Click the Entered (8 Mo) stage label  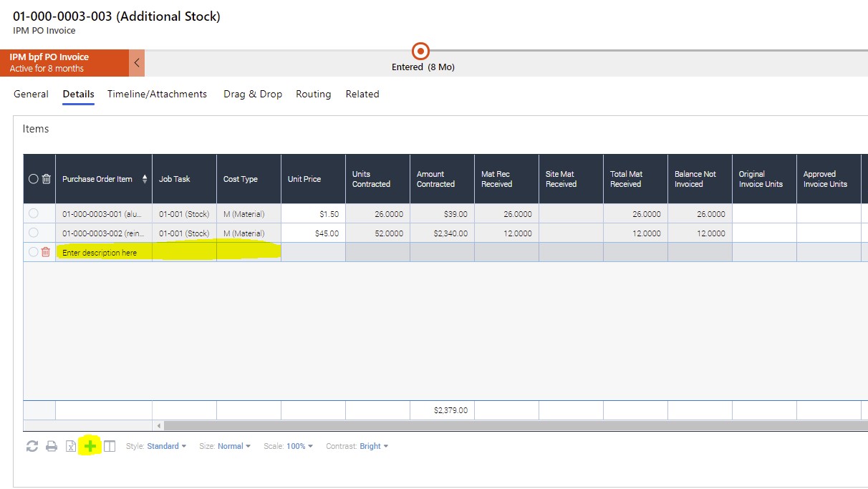coord(423,67)
